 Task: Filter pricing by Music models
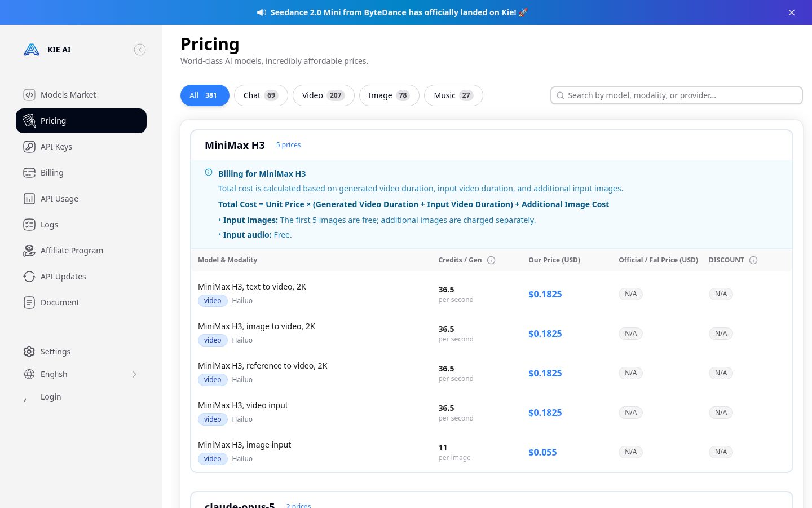(x=453, y=95)
